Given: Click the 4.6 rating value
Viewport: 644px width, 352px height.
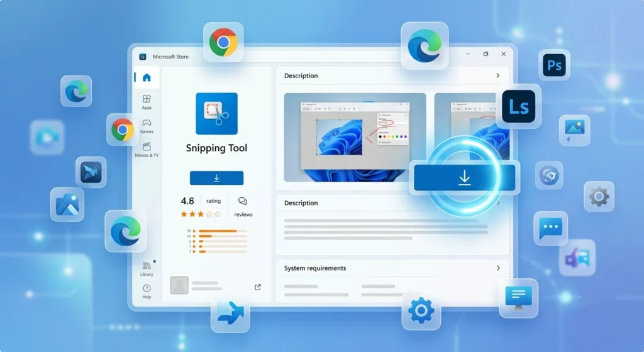Looking at the screenshot, I should pyautogui.click(x=187, y=201).
